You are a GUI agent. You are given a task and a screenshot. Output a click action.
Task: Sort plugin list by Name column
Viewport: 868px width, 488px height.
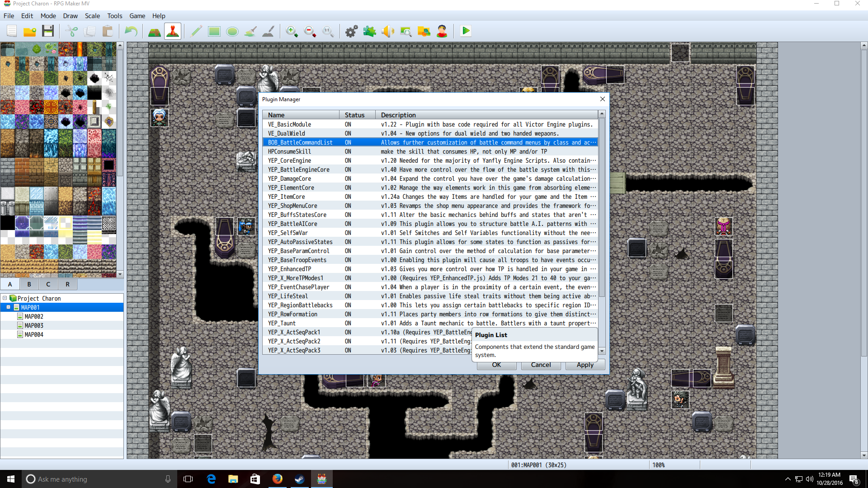(301, 115)
